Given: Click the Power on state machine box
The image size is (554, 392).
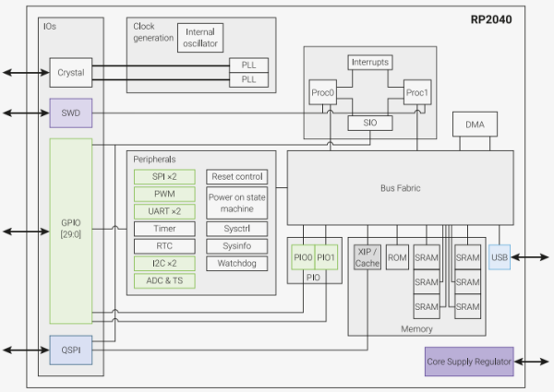Looking at the screenshot, I should (x=236, y=203).
